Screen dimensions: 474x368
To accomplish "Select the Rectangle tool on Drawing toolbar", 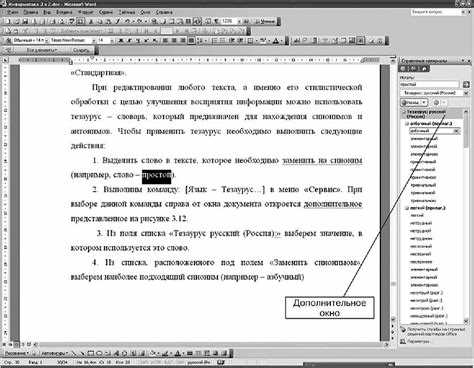I will 91,353.
